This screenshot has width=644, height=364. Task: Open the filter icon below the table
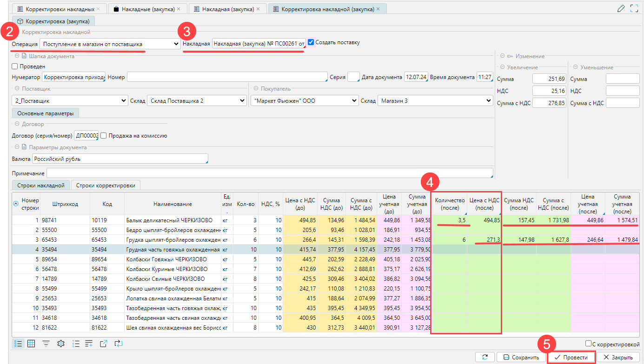point(46,344)
